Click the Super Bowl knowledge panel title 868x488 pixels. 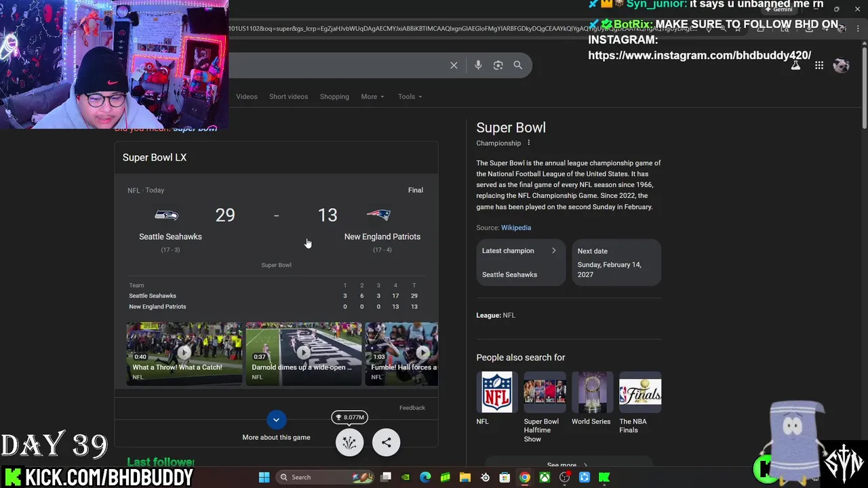(511, 127)
